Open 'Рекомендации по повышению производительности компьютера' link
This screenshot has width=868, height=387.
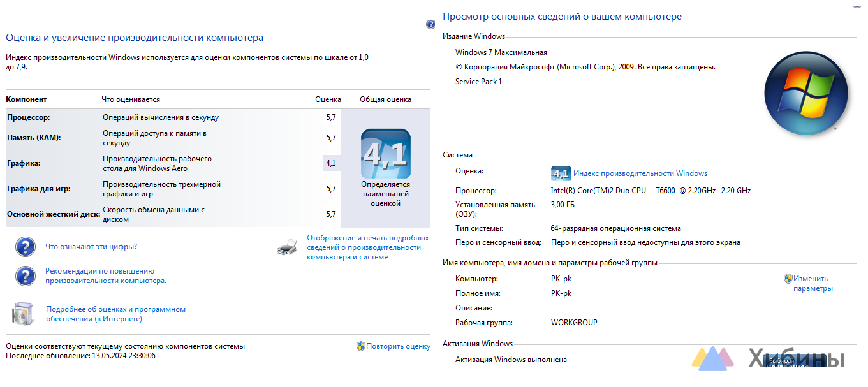point(106,275)
